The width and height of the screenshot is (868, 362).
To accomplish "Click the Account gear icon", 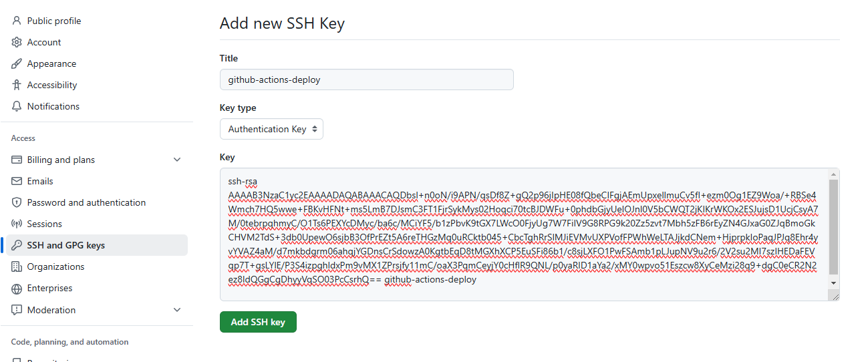I will 17,42.
